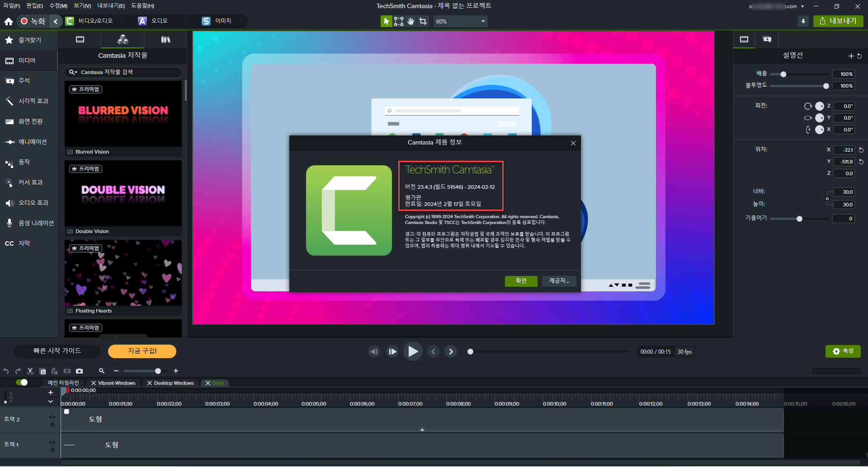Click the Z rotation dial

pyautogui.click(x=820, y=106)
